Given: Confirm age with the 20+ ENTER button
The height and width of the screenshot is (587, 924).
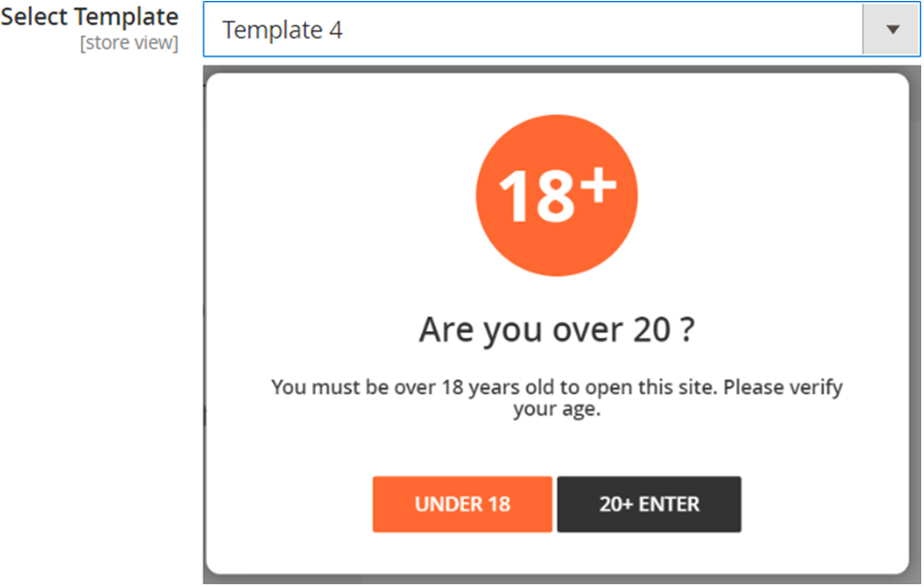Looking at the screenshot, I should [x=649, y=504].
